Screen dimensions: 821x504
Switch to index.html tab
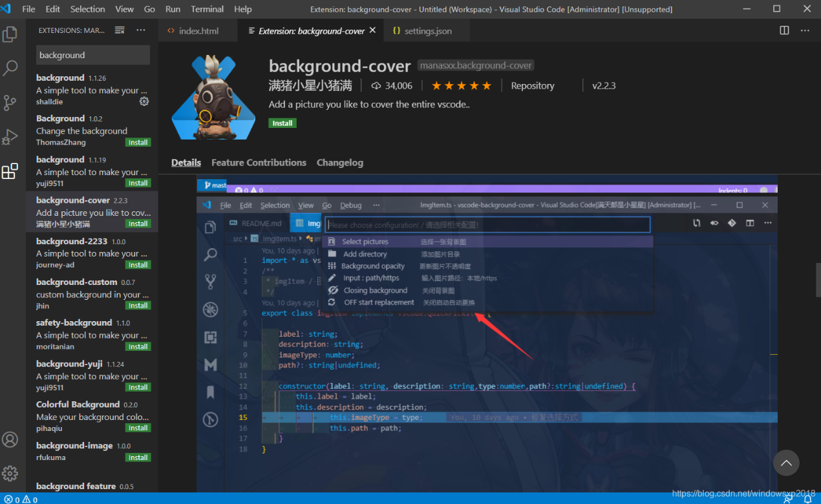click(x=198, y=30)
